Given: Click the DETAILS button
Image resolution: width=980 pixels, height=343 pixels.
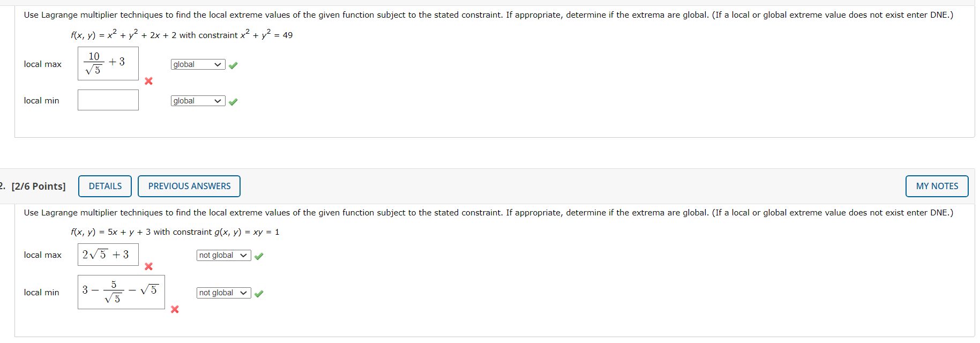Looking at the screenshot, I should (x=104, y=186).
